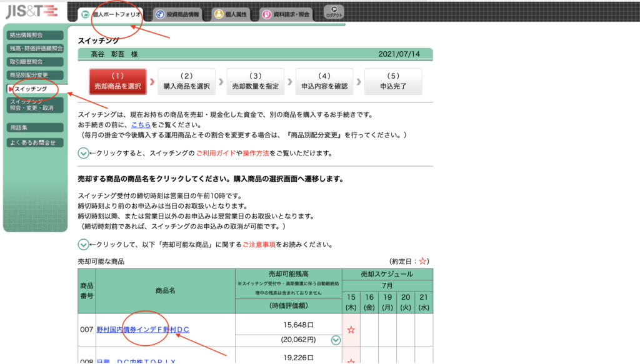Image resolution: width=640 pixels, height=364 pixels.
Task: Expand the 売却可能な商品 notes chevron
Action: pos(83,245)
